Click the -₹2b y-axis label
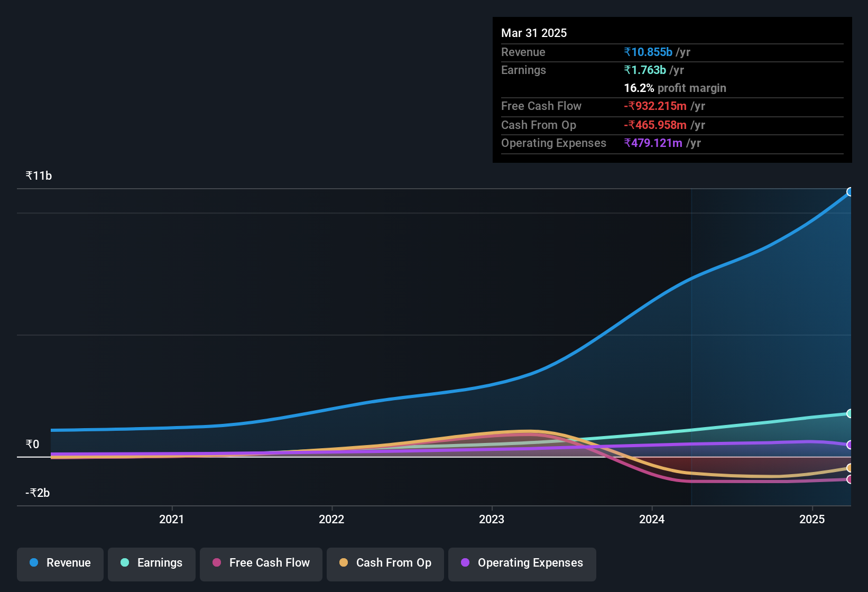This screenshot has height=592, width=868. pos(38,493)
